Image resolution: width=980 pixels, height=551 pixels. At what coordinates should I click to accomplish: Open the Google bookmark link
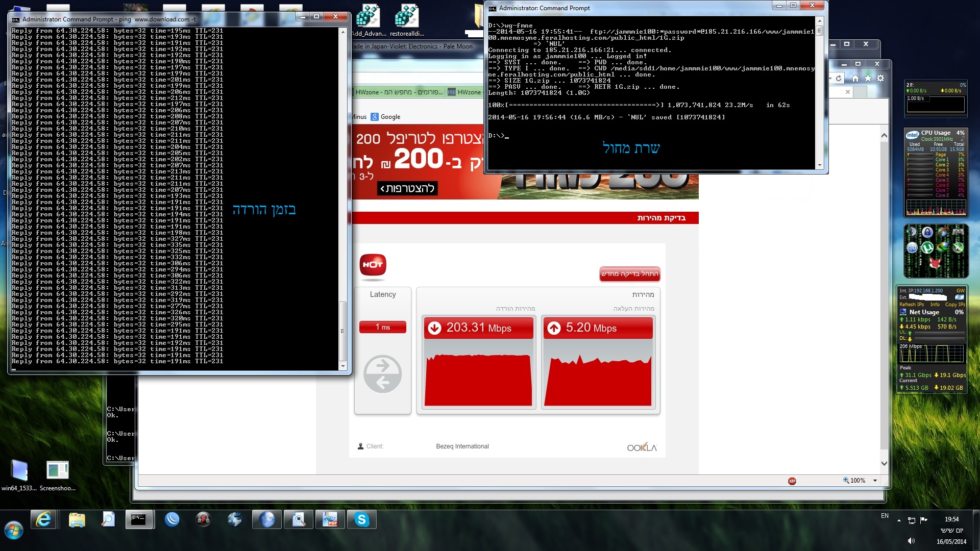(x=385, y=117)
